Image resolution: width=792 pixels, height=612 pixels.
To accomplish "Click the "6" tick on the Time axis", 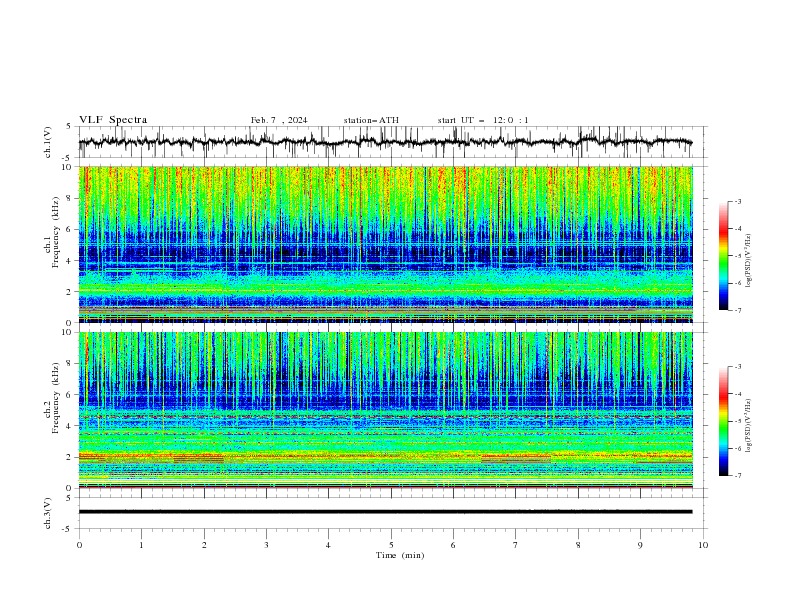I will click(x=453, y=545).
